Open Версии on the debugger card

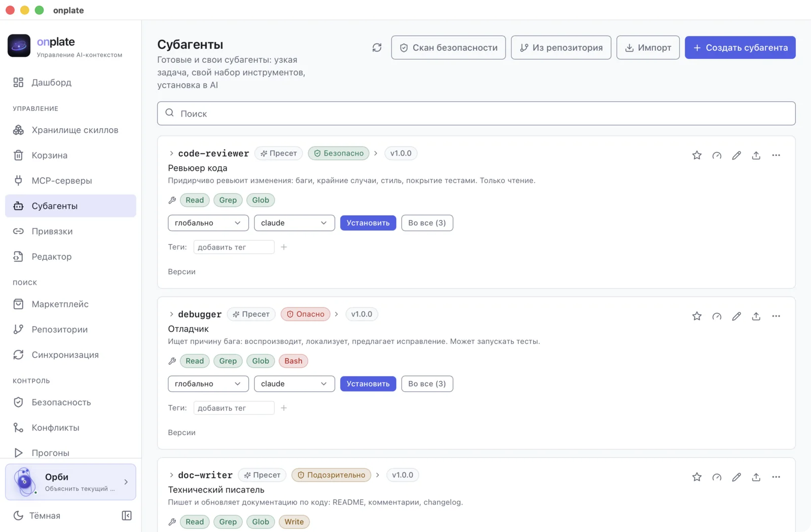(x=182, y=433)
